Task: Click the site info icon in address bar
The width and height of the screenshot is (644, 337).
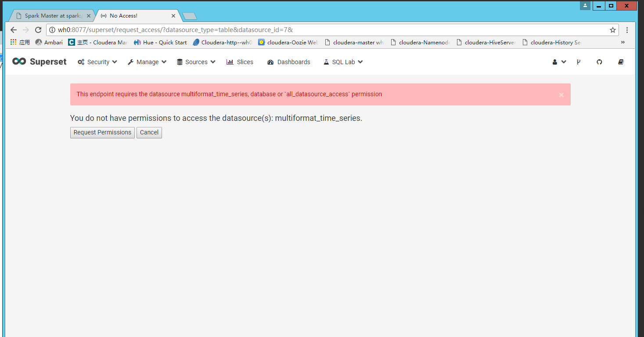Action: tap(52, 30)
